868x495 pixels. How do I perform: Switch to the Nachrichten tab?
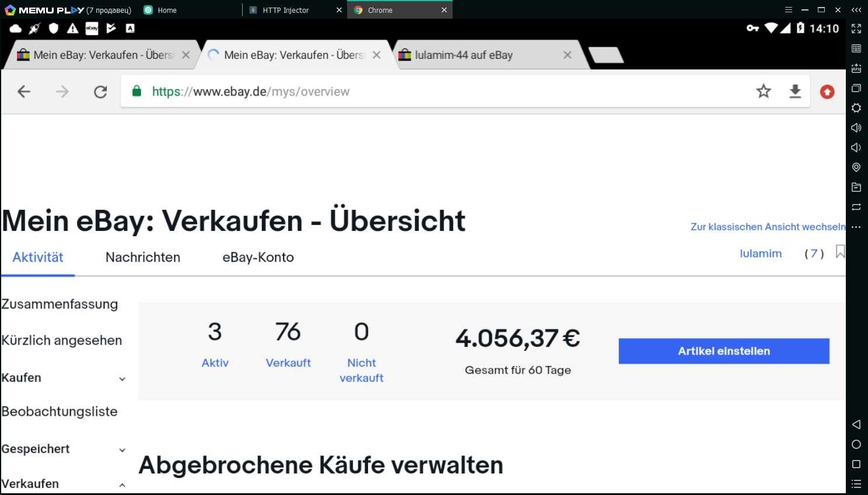[x=143, y=257]
